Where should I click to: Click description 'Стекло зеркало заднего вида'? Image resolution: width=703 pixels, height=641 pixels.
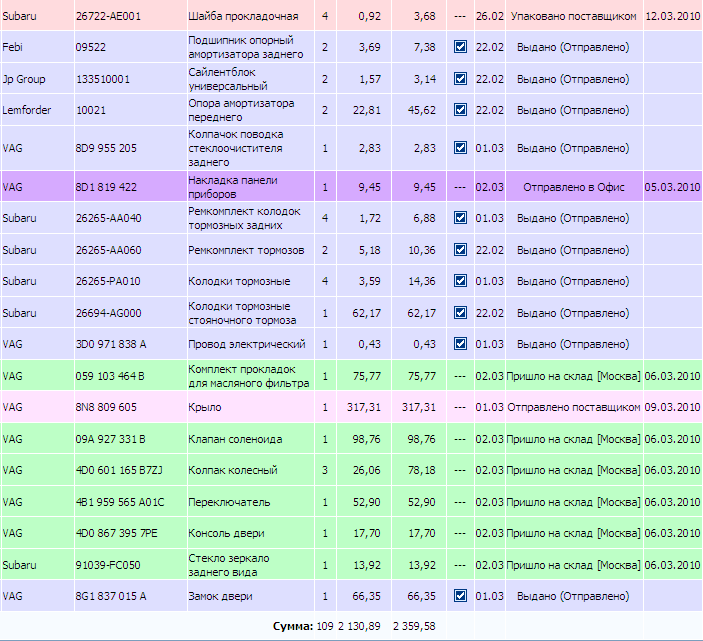pyautogui.click(x=229, y=565)
